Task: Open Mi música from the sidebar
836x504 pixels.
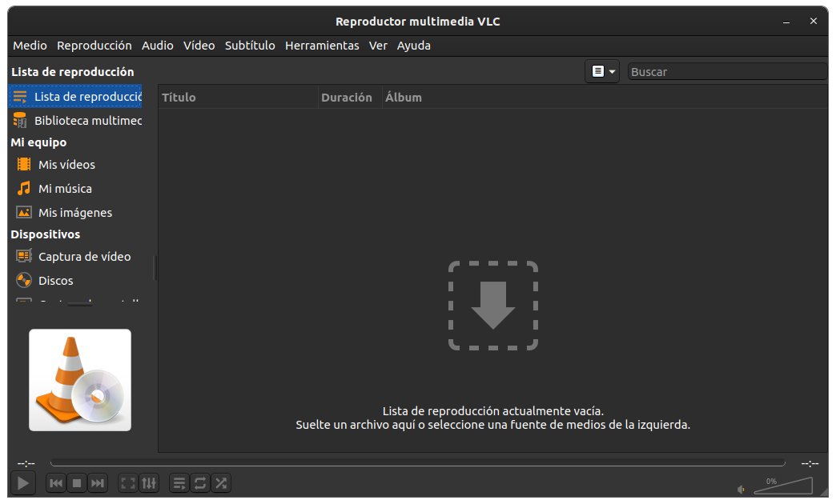Action: (x=23, y=188)
